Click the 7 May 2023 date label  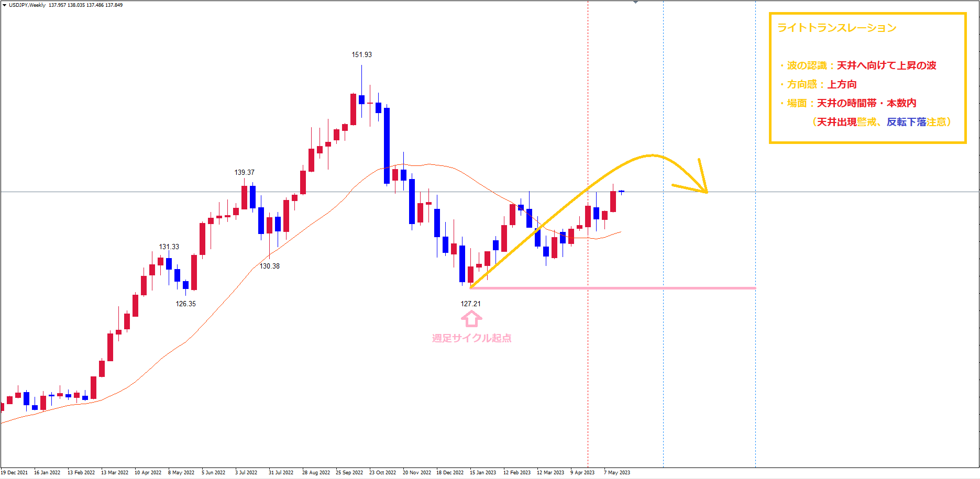coord(616,472)
